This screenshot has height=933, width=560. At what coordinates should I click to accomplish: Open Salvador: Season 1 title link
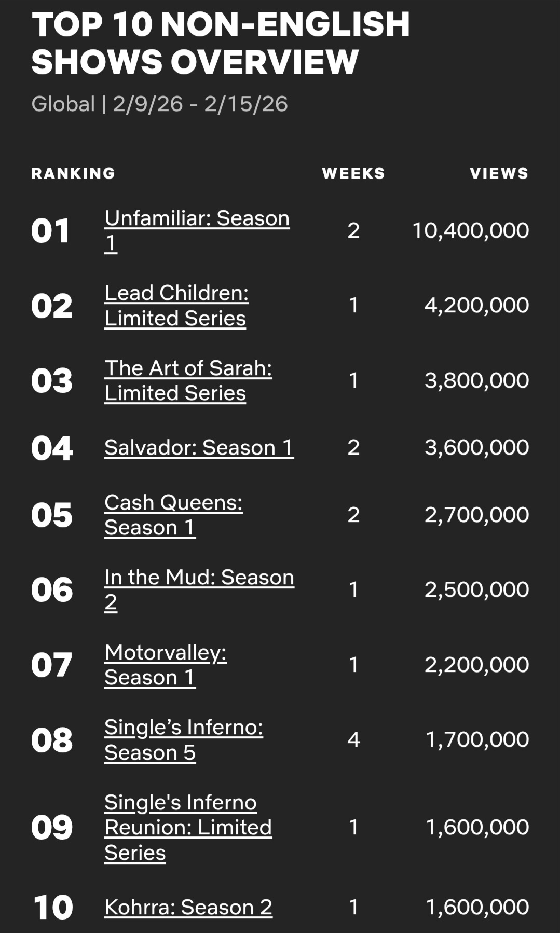pos(199,447)
